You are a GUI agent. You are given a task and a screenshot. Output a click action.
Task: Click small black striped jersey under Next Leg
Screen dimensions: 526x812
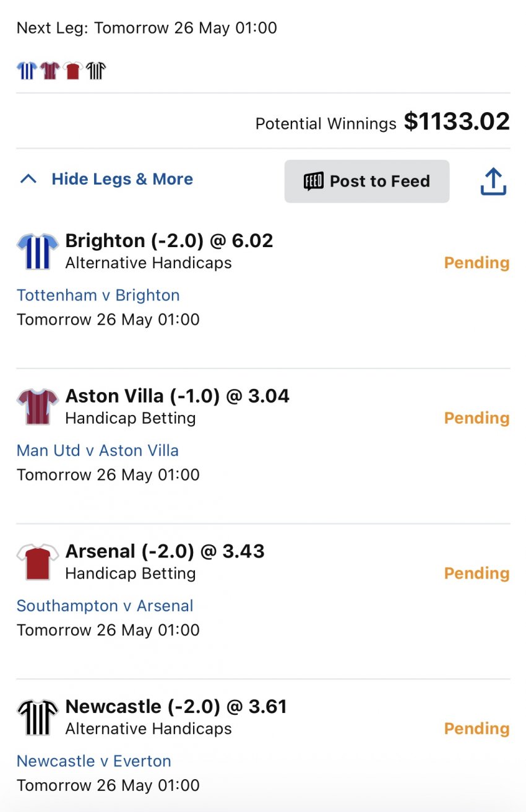pos(96,71)
